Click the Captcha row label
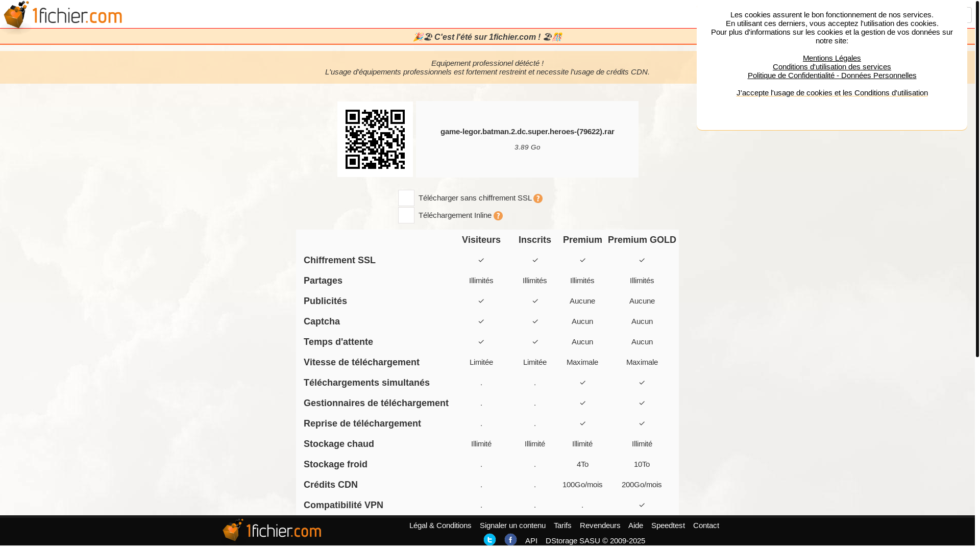 tap(322, 321)
